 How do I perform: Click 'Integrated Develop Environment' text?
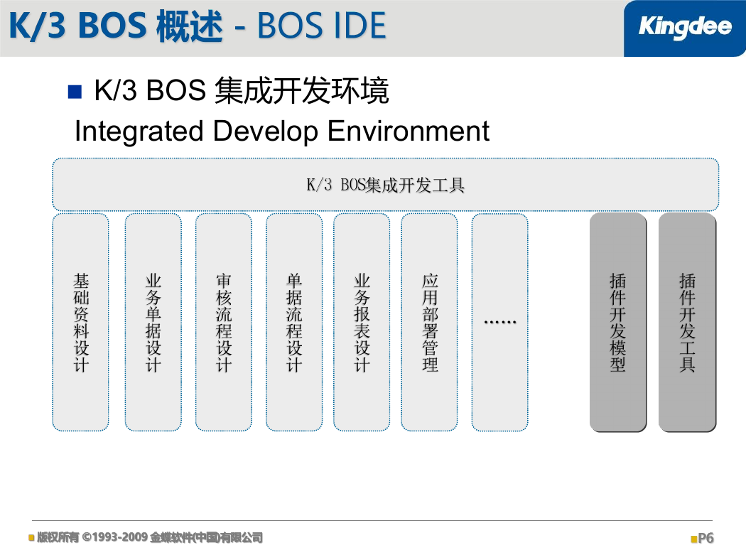pyautogui.click(x=282, y=131)
